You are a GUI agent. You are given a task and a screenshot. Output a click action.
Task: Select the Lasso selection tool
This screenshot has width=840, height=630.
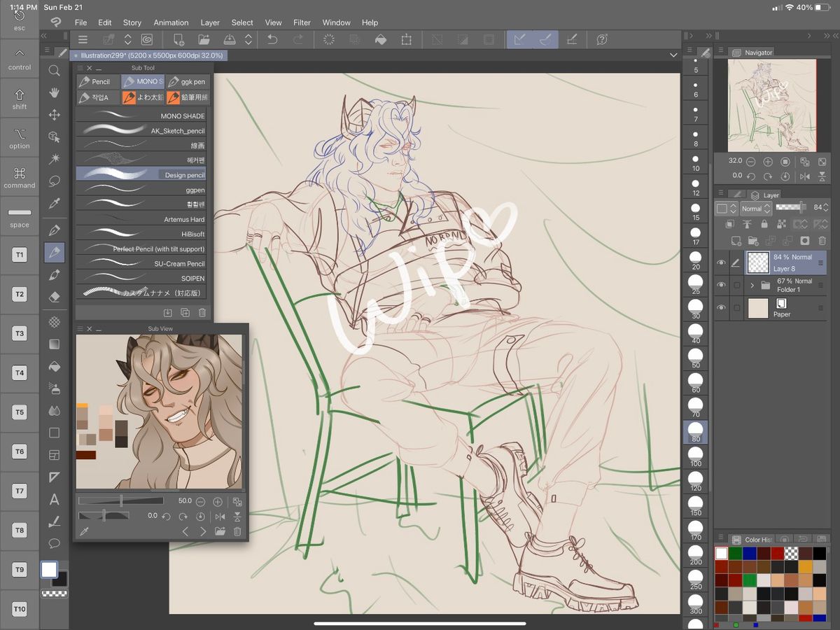coord(54,181)
